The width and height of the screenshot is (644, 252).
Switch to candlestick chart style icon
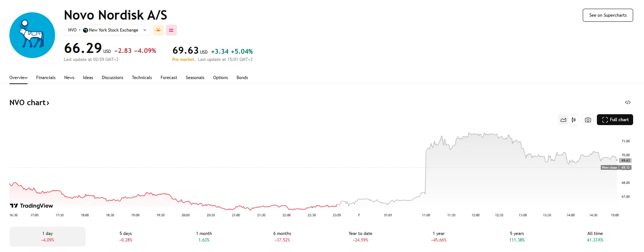click(574, 120)
